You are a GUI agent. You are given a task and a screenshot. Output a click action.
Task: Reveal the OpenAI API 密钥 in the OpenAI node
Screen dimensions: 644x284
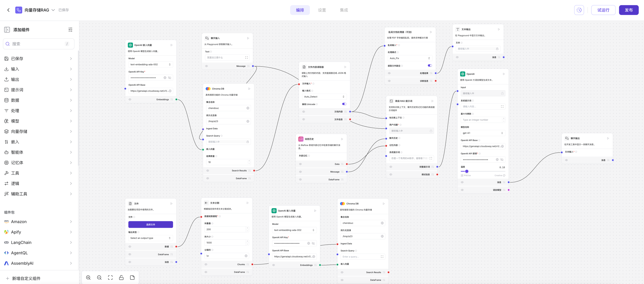pos(502,160)
